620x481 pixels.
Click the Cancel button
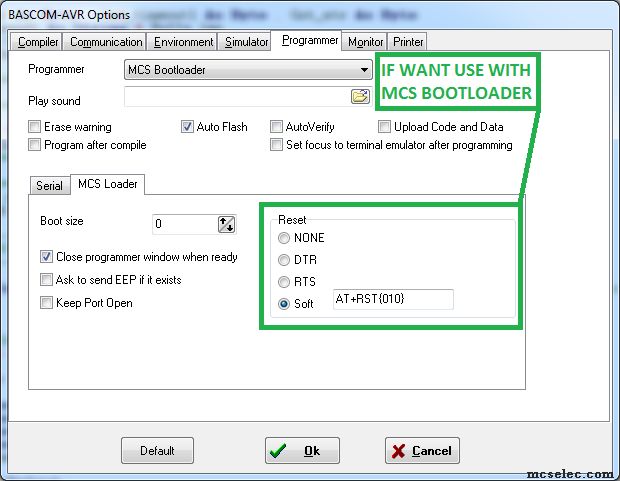[x=422, y=451]
